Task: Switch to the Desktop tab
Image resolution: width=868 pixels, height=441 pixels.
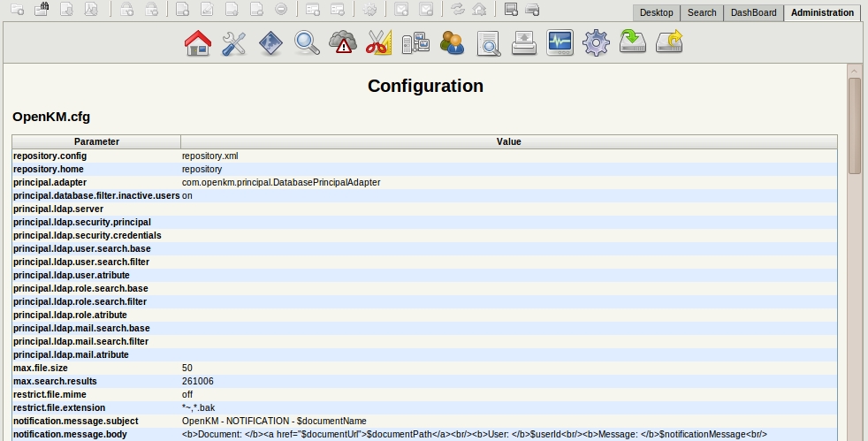Action: [657, 12]
